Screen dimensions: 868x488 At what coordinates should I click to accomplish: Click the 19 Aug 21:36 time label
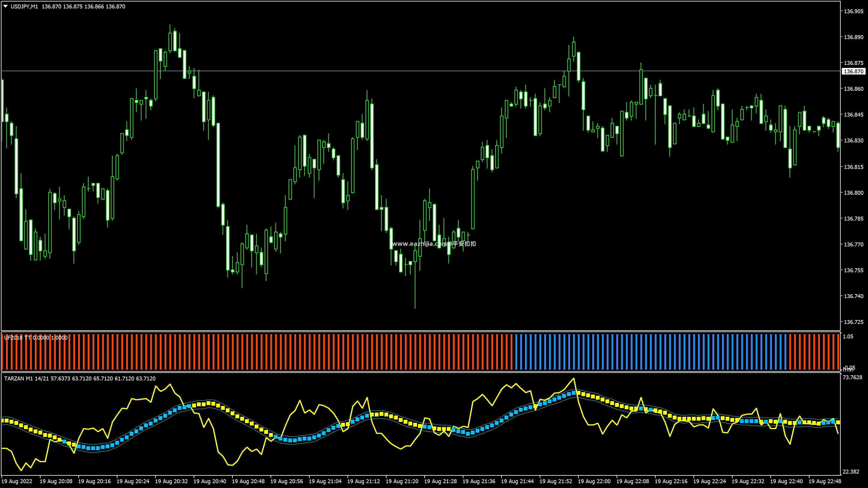pos(479,481)
